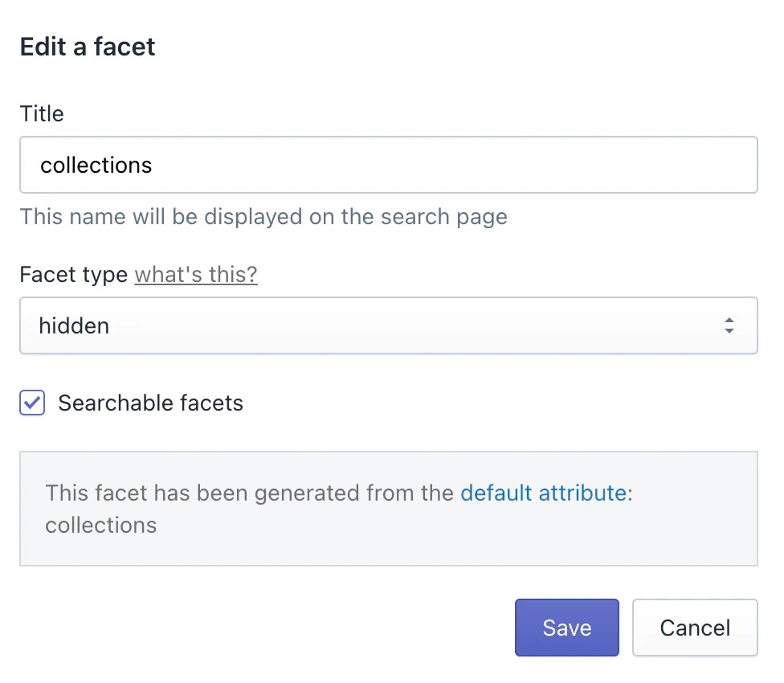Select the text "collections" in Title field
This screenshot has height=683, width=784.
[x=96, y=165]
